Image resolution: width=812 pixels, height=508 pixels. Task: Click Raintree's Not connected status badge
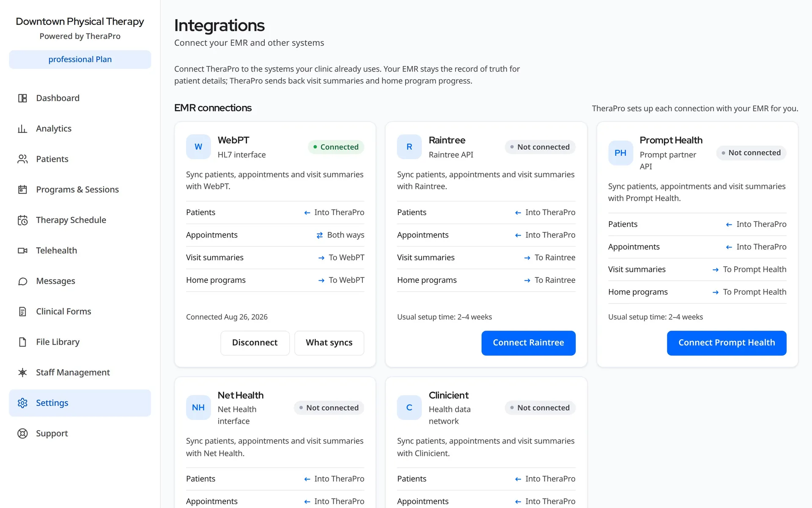point(540,147)
